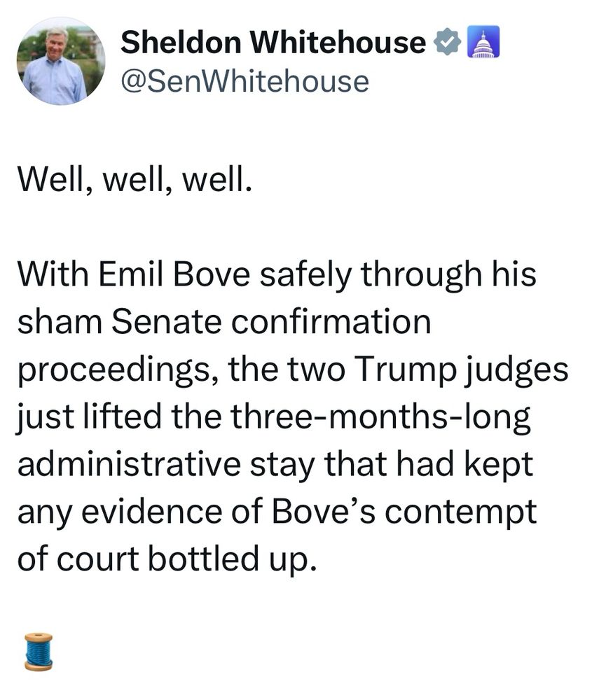Open Sheldon Whitehouse's profile photo
592x700 pixels.
click(x=61, y=61)
